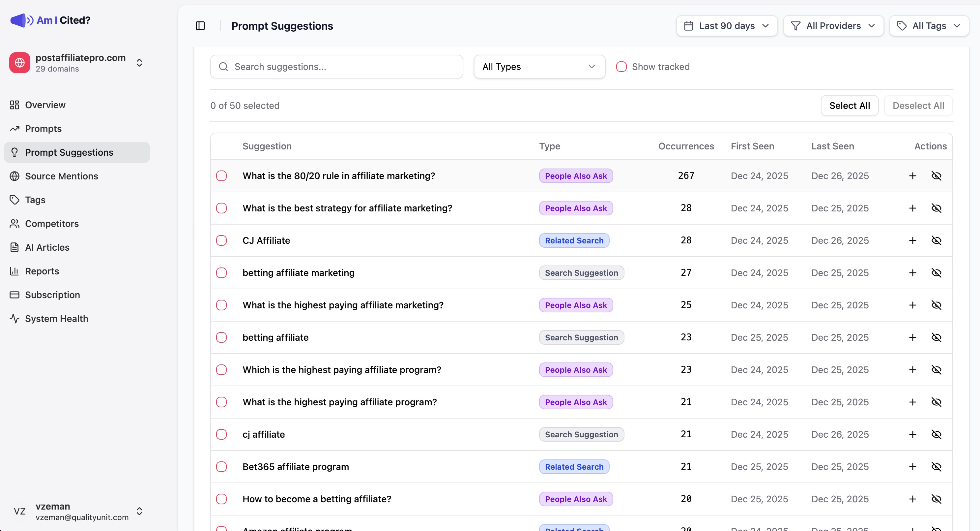Open System Health via the pulse icon
This screenshot has height=531, width=980.
click(15, 319)
